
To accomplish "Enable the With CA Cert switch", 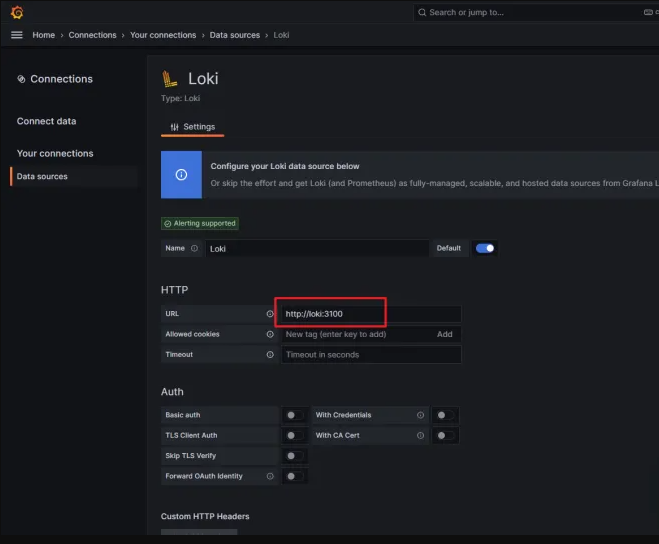I will 445,436.
